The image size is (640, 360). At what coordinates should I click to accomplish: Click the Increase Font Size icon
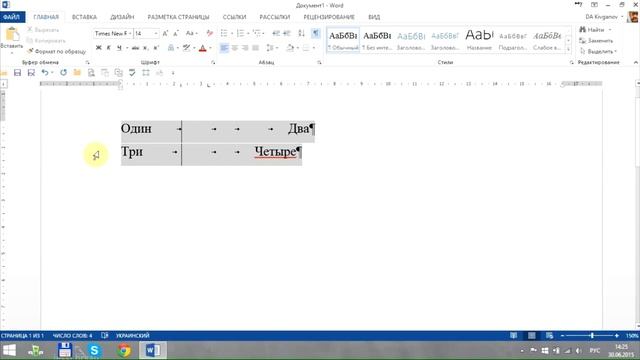pyautogui.click(x=165, y=33)
